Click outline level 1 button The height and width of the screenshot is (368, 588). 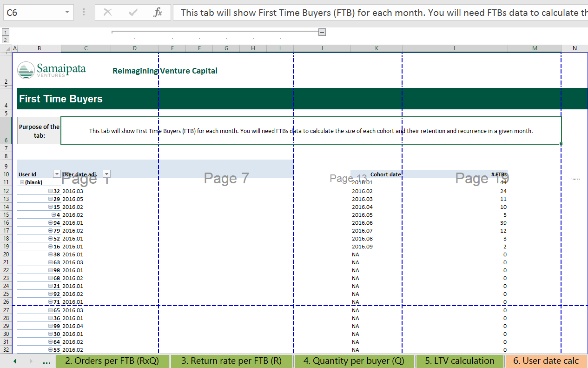(6, 32)
